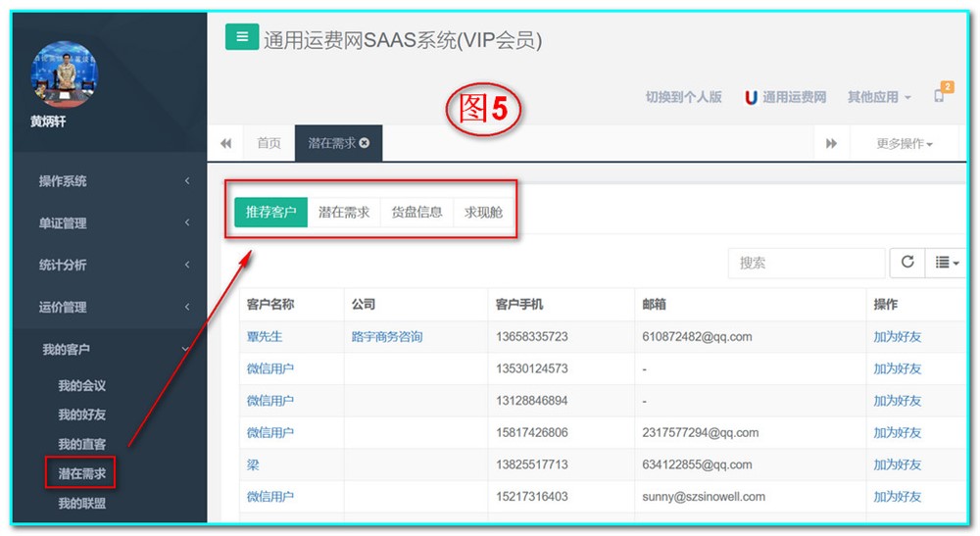The image size is (980, 536).
Task: Click the username 黄炳轩
Action: pos(48,122)
